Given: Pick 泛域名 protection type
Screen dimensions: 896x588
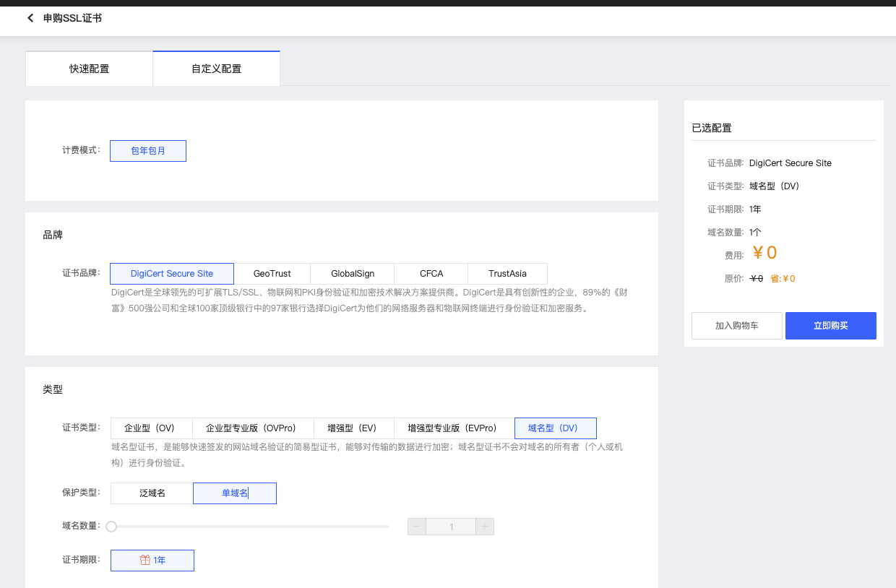Looking at the screenshot, I should pos(152,493).
